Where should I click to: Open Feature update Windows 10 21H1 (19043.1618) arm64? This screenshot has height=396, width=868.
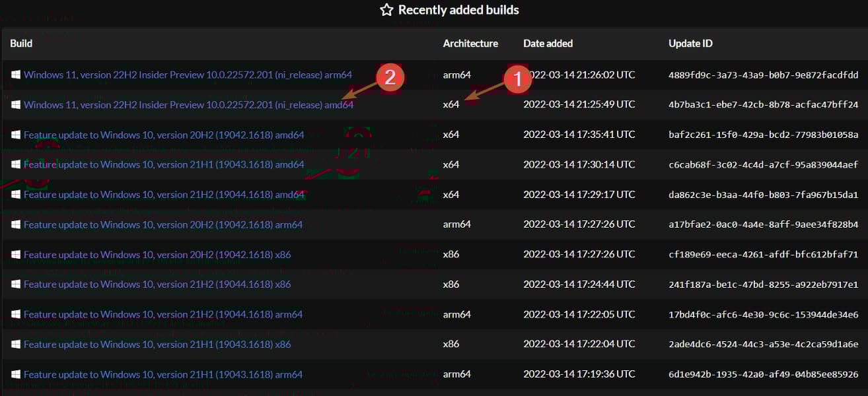coord(163,374)
